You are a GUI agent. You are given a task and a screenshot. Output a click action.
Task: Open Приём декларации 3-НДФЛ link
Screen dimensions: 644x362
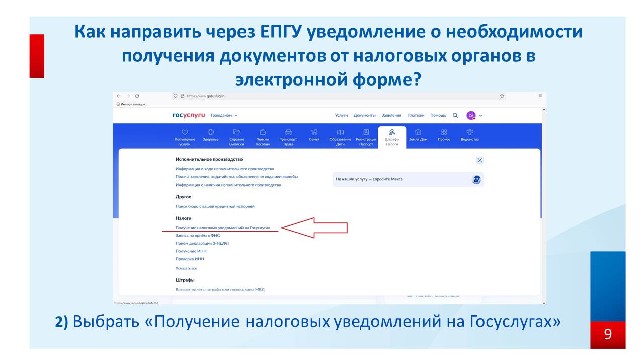[202, 243]
